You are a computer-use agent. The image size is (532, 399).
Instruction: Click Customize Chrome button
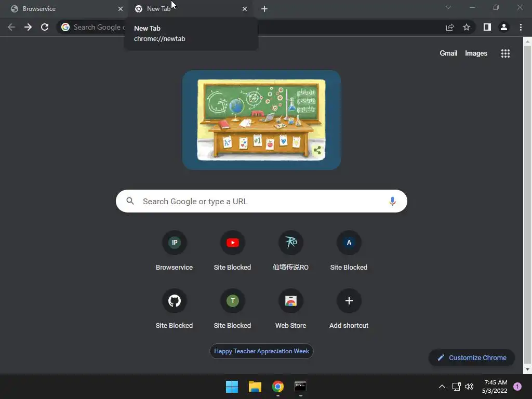(x=472, y=357)
